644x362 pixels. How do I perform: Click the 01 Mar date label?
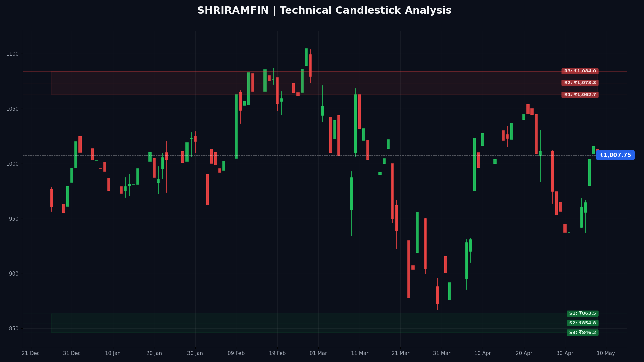318,353
